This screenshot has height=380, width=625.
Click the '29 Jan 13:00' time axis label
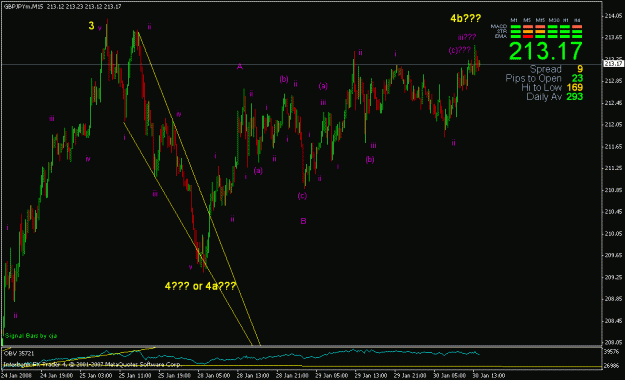[x=371, y=376]
